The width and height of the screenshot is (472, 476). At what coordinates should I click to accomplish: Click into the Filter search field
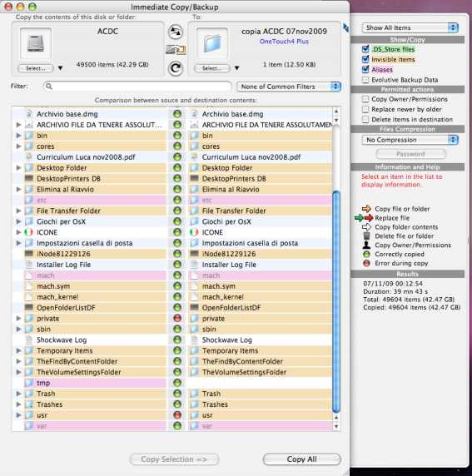[x=137, y=87]
